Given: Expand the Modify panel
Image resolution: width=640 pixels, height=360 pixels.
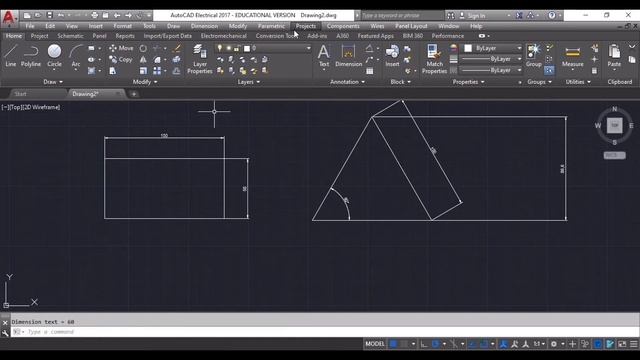Looking at the screenshot, I should click(x=145, y=82).
